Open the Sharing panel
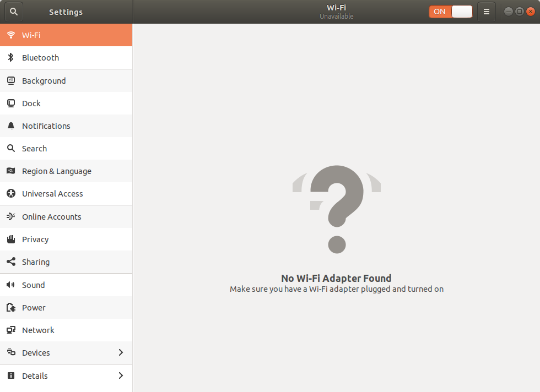Viewport: 540px width, 392px height. 66,262
